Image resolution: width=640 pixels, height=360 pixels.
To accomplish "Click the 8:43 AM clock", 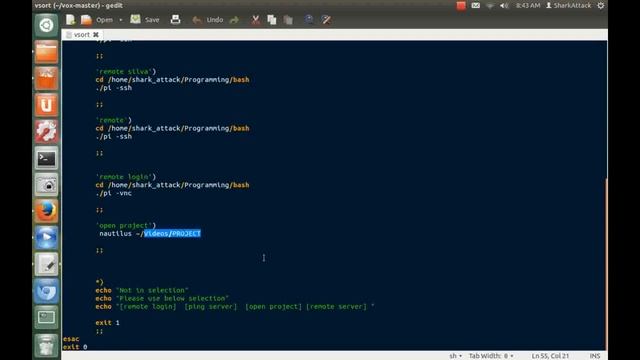I will click(x=528, y=6).
